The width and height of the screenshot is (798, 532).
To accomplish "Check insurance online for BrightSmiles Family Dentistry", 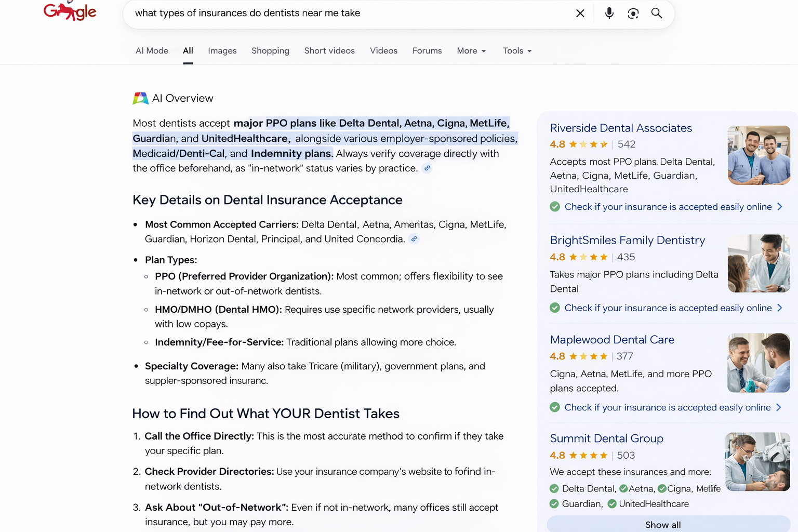I will tap(667, 308).
